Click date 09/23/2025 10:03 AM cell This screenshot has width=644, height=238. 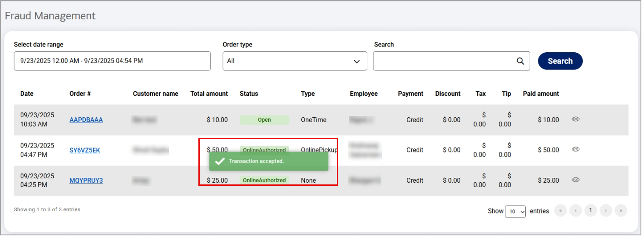tap(37, 119)
